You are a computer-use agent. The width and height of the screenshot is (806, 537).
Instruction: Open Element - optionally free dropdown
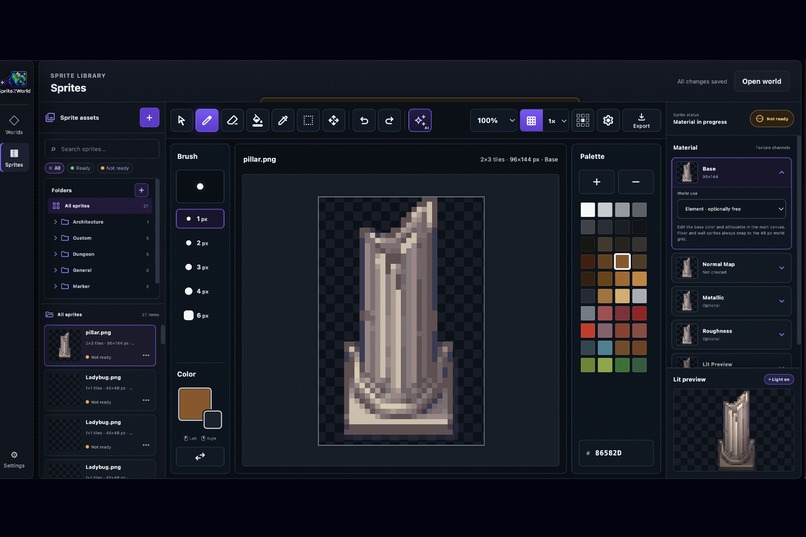(731, 209)
